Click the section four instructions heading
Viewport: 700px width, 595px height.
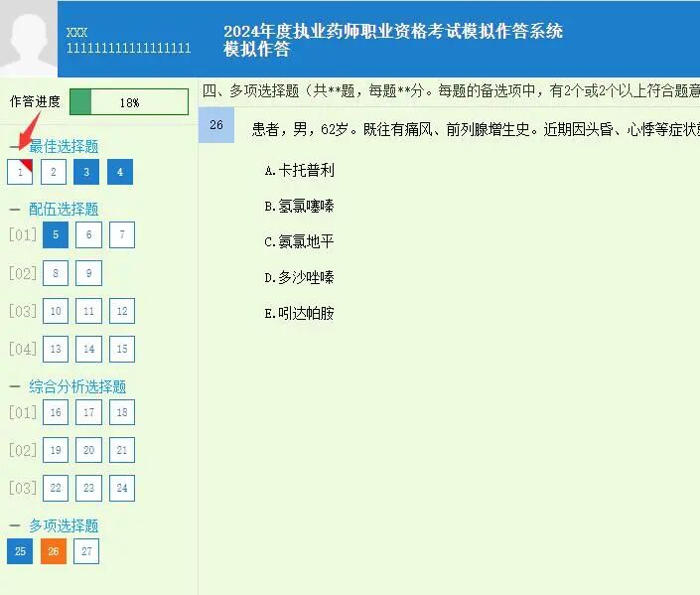(451, 91)
